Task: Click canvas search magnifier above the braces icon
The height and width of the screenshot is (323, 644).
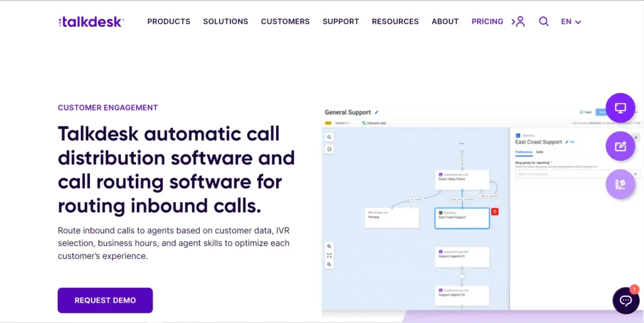Action: (x=329, y=137)
